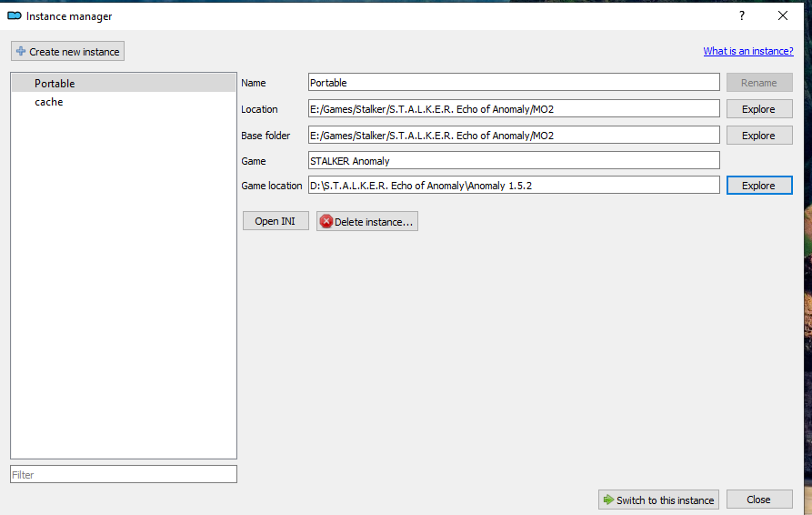
Task: Close the Instance manager dialog
Action: coord(759,500)
